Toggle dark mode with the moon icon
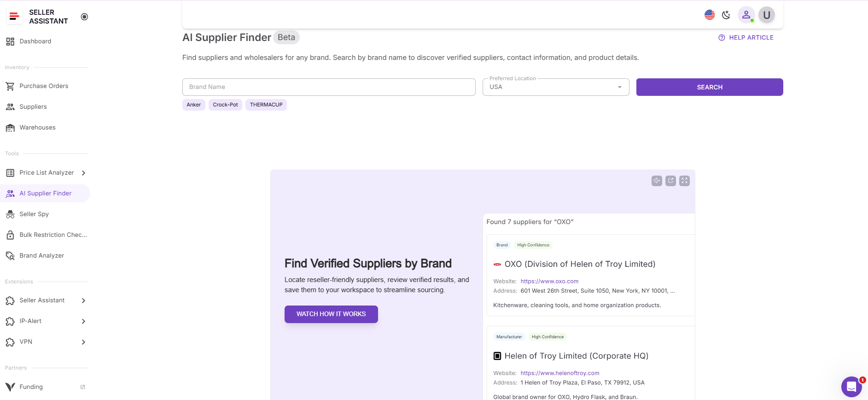This screenshot has height=400, width=868. pos(726,15)
